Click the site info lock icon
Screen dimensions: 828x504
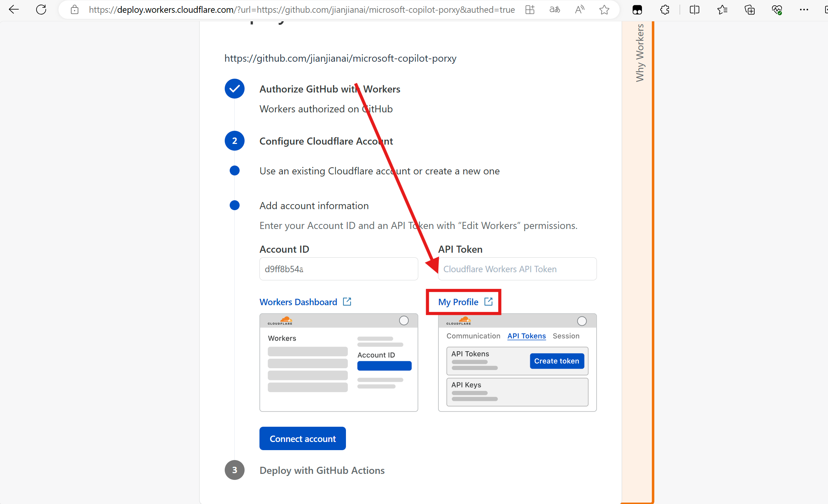pos(74,10)
